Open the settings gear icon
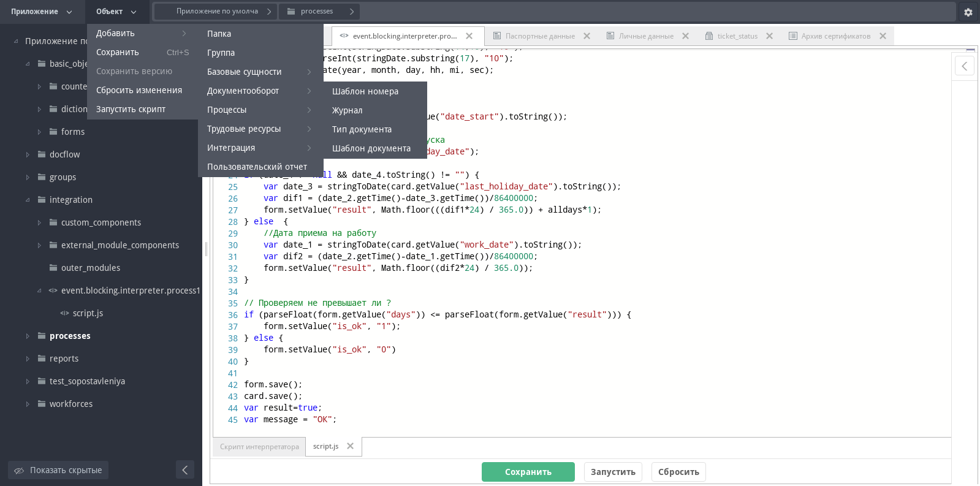The height and width of the screenshot is (486, 980). [968, 12]
